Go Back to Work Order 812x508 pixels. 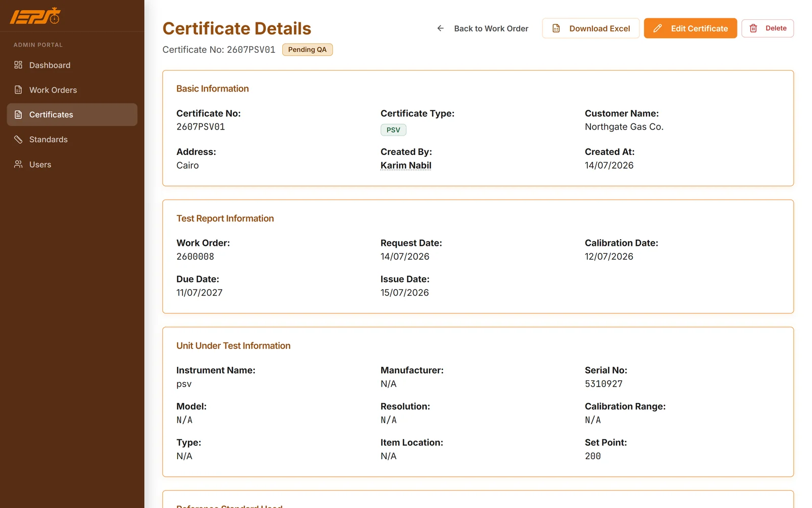click(482, 28)
